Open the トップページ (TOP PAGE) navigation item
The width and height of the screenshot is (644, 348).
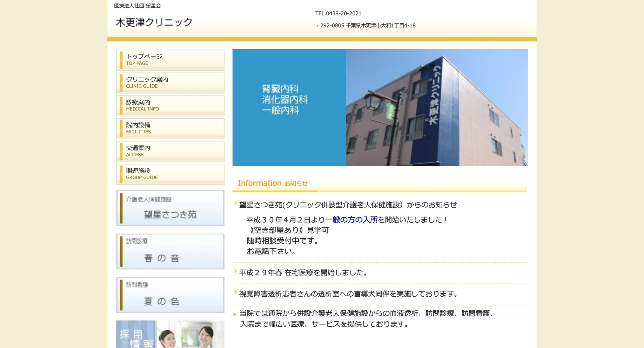click(170, 60)
